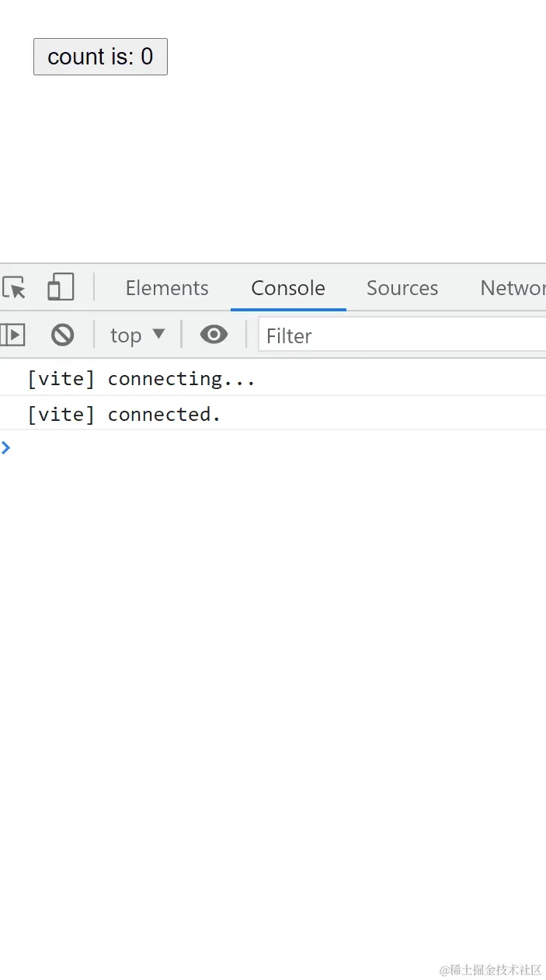The image size is (546, 980).
Task: Click the blue Console tab underline indicator
Action: point(288,308)
